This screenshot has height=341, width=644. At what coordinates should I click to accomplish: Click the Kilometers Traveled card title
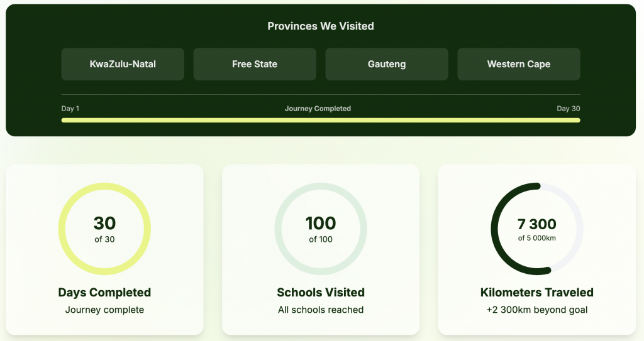click(x=537, y=293)
